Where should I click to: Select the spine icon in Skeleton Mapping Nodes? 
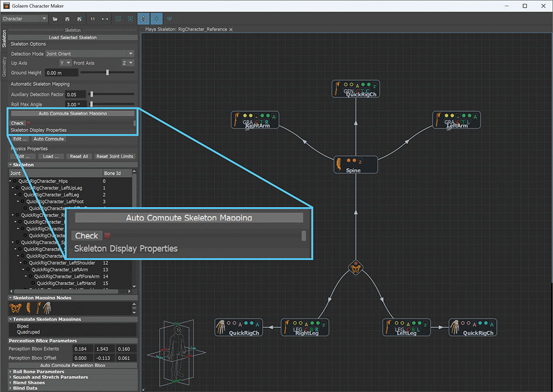pos(29,308)
